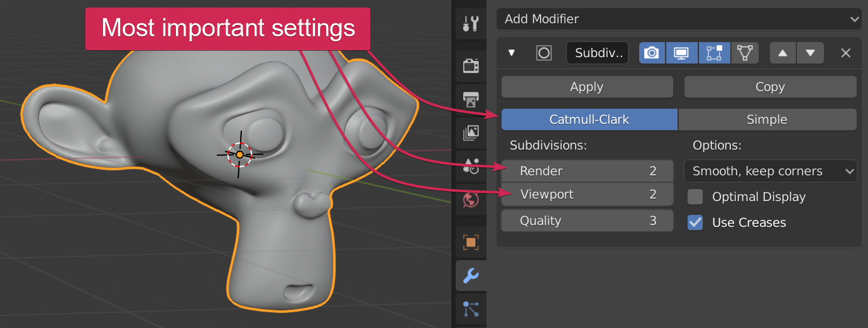
Task: Open the 'Smooth, keep corners' dropdown
Action: 771,171
